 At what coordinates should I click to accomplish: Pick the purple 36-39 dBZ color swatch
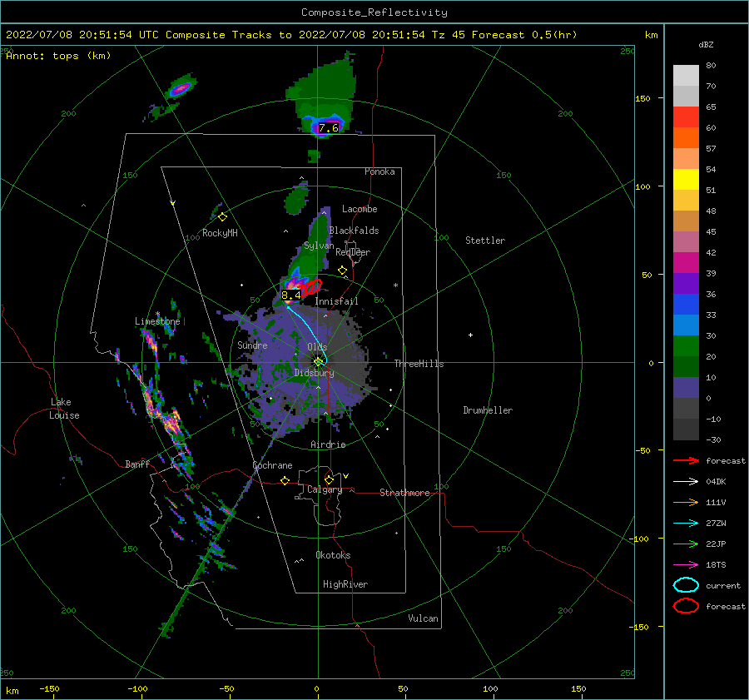[686, 284]
